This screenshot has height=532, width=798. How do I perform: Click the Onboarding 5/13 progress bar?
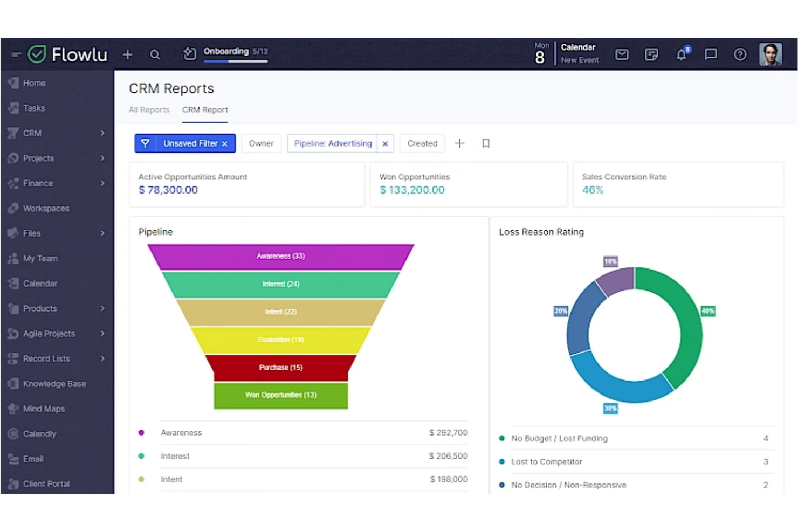click(x=236, y=61)
